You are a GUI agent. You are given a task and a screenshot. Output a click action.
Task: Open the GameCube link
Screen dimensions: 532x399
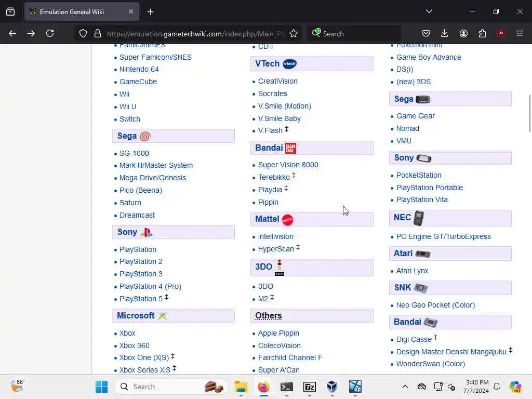[x=138, y=82]
